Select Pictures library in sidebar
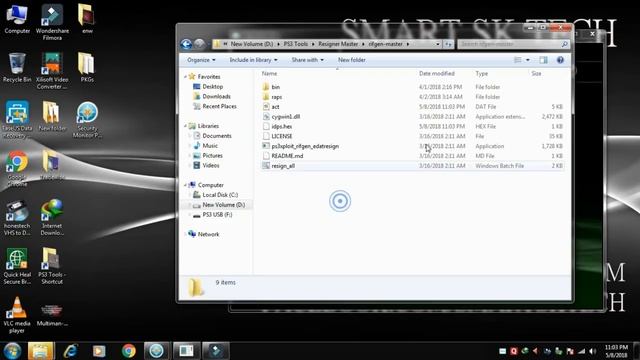The width and height of the screenshot is (640, 360). 212,156
